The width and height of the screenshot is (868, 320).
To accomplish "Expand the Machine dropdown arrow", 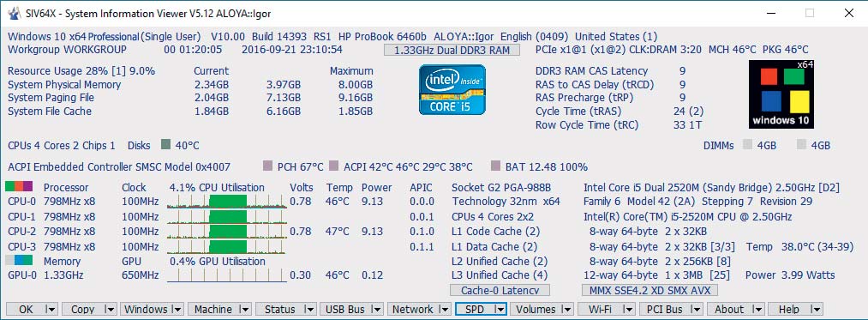I will click(245, 310).
